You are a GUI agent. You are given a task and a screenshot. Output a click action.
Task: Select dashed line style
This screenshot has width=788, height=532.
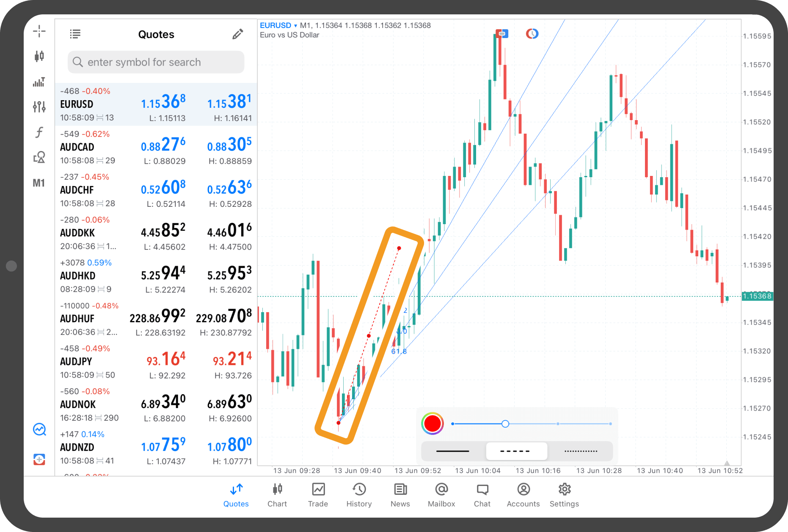[x=516, y=451]
